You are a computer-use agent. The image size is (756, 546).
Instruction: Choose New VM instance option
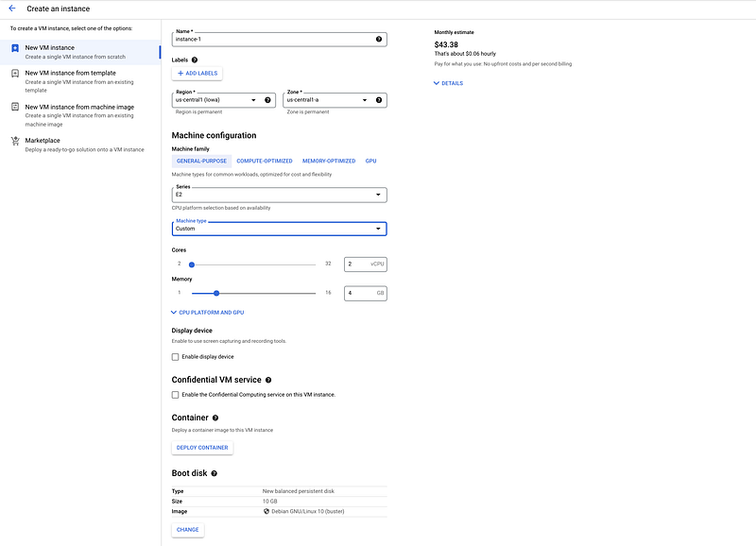coord(79,52)
